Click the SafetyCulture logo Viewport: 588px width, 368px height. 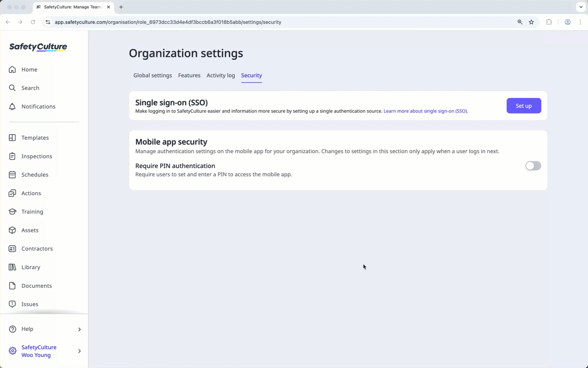click(38, 47)
